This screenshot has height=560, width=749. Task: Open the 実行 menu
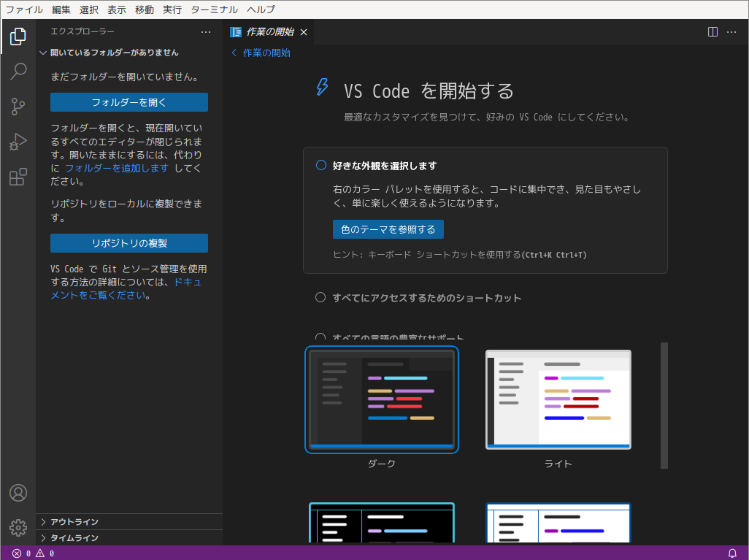[172, 9]
